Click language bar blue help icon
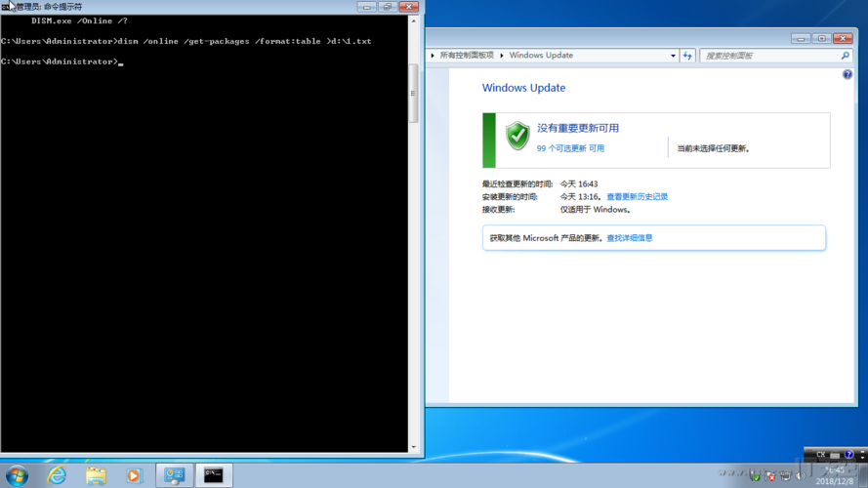 click(848, 454)
